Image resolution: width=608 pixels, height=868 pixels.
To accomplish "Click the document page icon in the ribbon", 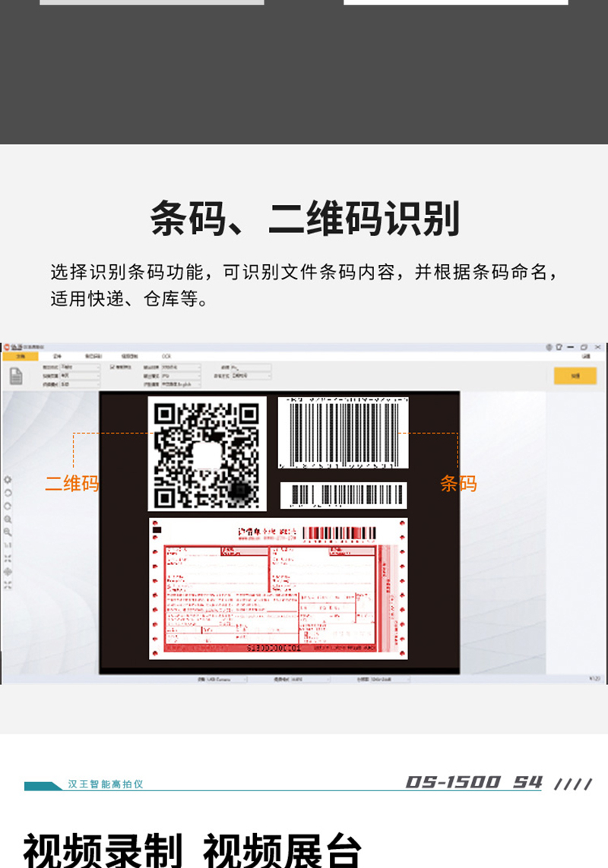I will [16, 377].
